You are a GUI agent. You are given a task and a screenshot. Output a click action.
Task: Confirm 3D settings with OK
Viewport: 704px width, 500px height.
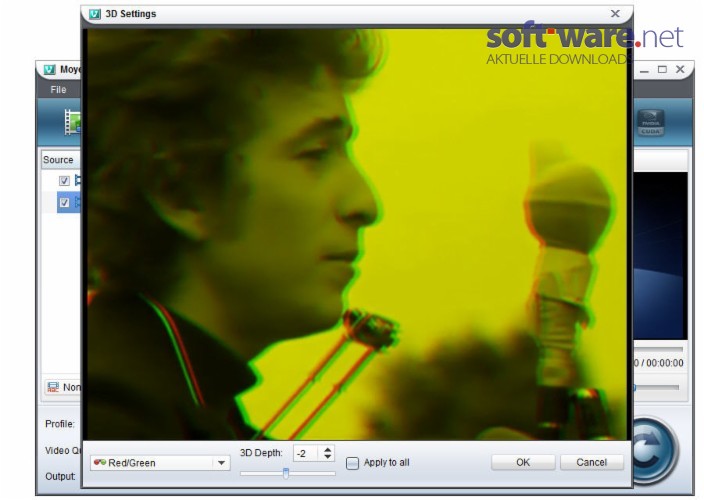pos(523,462)
